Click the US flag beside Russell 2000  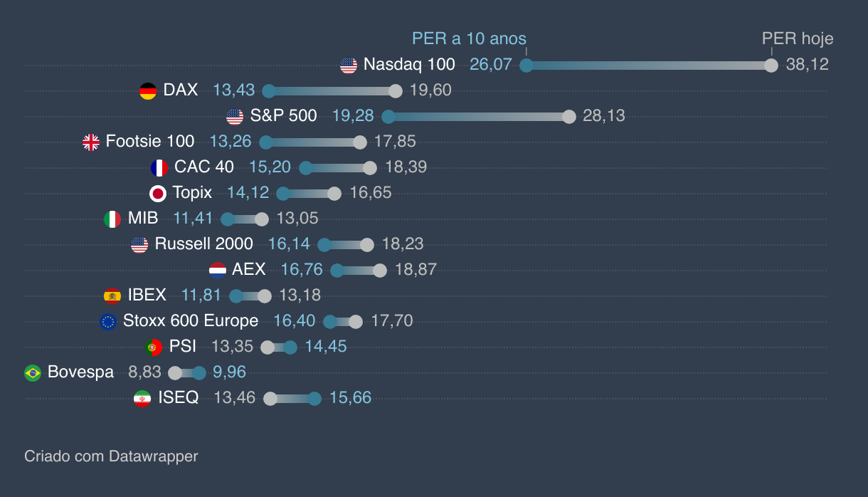pyautogui.click(x=139, y=245)
